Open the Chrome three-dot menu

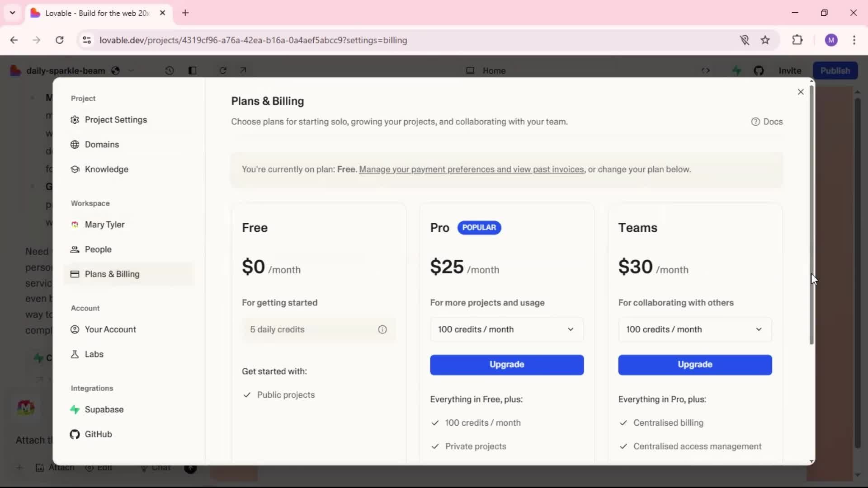coord(854,40)
